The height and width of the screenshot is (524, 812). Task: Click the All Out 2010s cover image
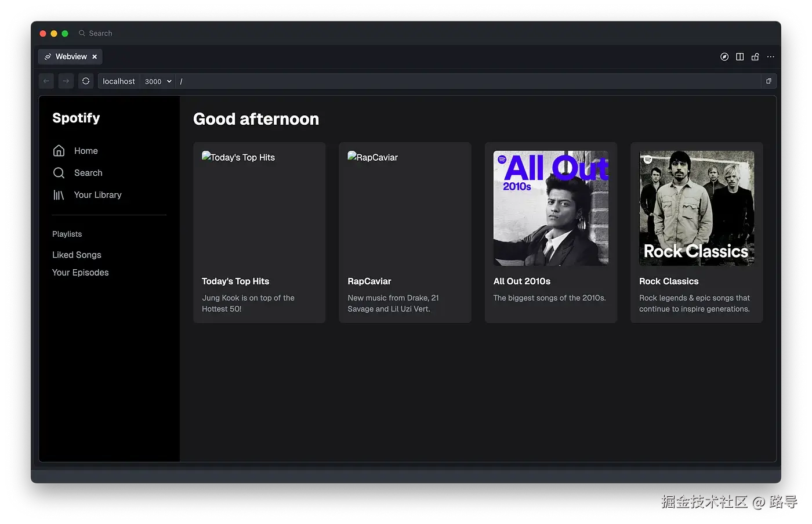[551, 208]
